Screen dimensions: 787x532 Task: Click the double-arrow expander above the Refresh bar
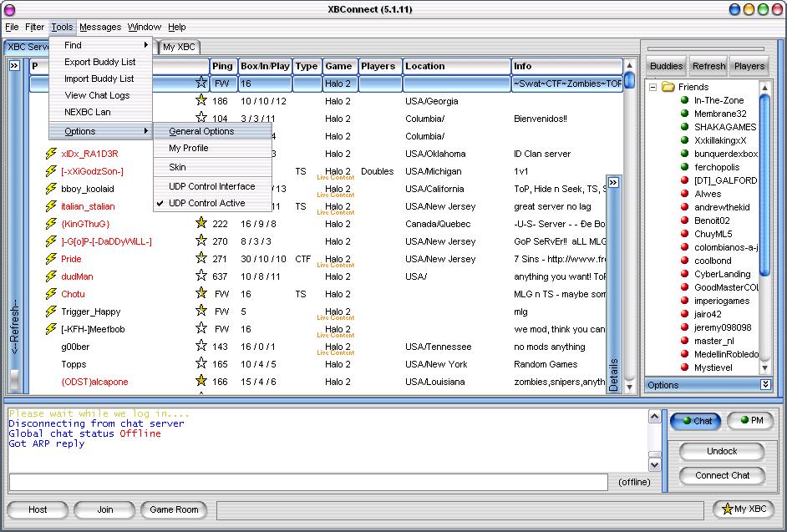(x=14, y=66)
